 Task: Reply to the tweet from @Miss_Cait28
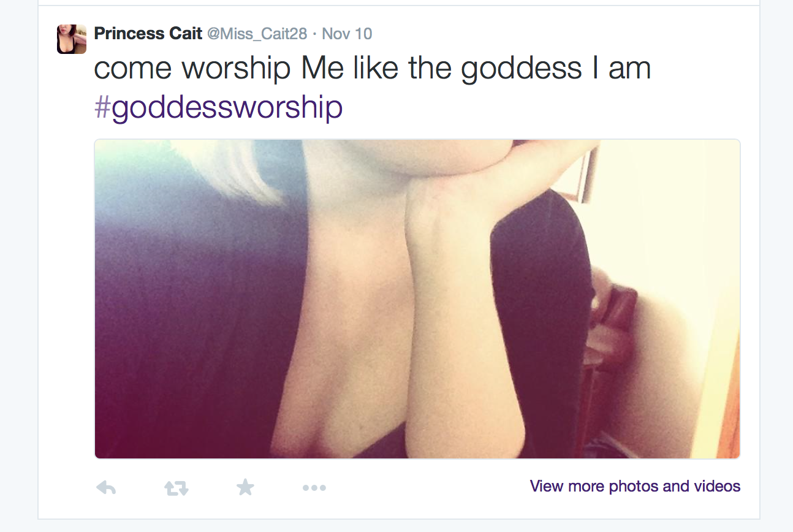[x=107, y=488]
